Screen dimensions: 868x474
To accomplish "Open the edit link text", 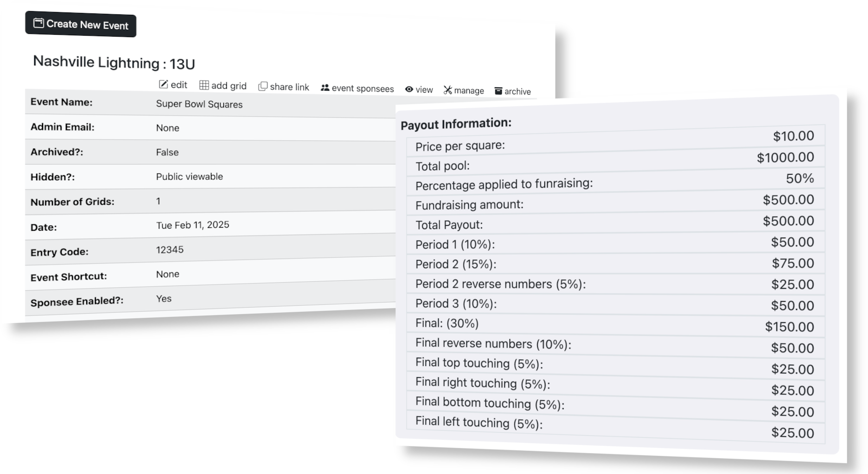I will [179, 85].
